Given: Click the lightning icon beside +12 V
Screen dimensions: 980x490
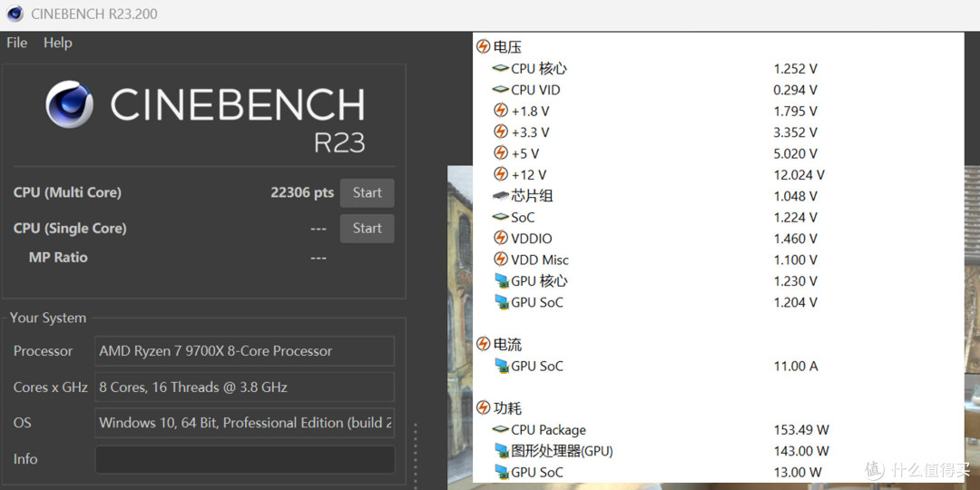Looking at the screenshot, I should tap(501, 174).
